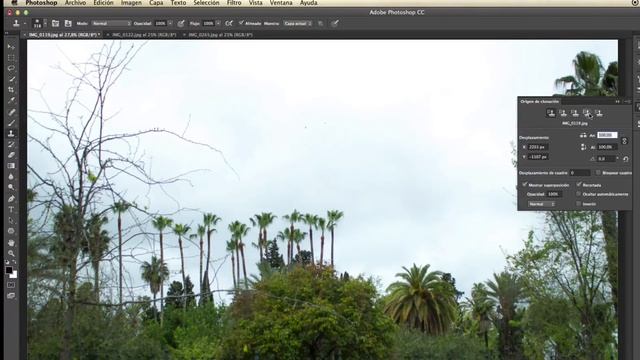This screenshot has height=360, width=640.
Task: Open the tool preset picker arrow
Action: pyautogui.click(x=24, y=24)
